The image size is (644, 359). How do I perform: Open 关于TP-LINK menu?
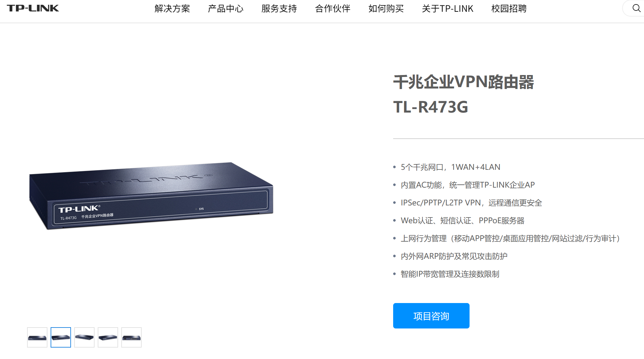[x=448, y=9]
